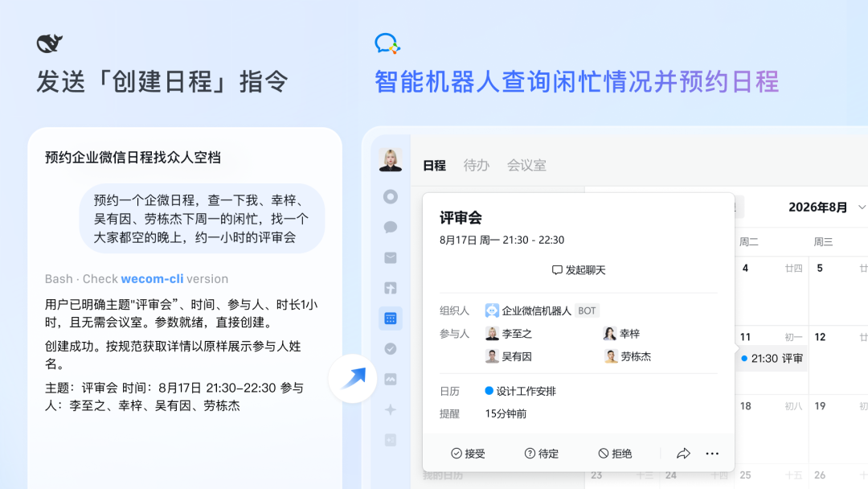Viewport: 868px width, 489px height.
Task: Select calendar date 18
Action: pyautogui.click(x=746, y=406)
